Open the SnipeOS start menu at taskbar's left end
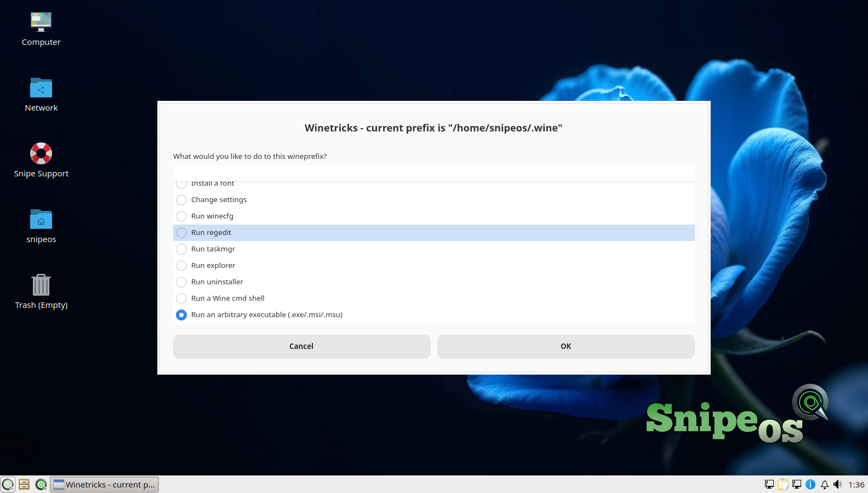Image resolution: width=868 pixels, height=493 pixels. 8,484
